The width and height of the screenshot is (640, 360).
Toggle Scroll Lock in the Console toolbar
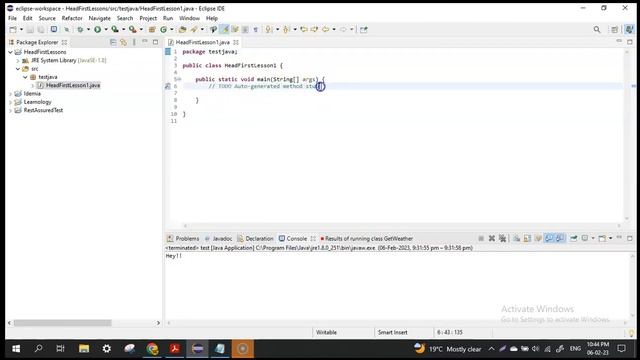click(527, 238)
